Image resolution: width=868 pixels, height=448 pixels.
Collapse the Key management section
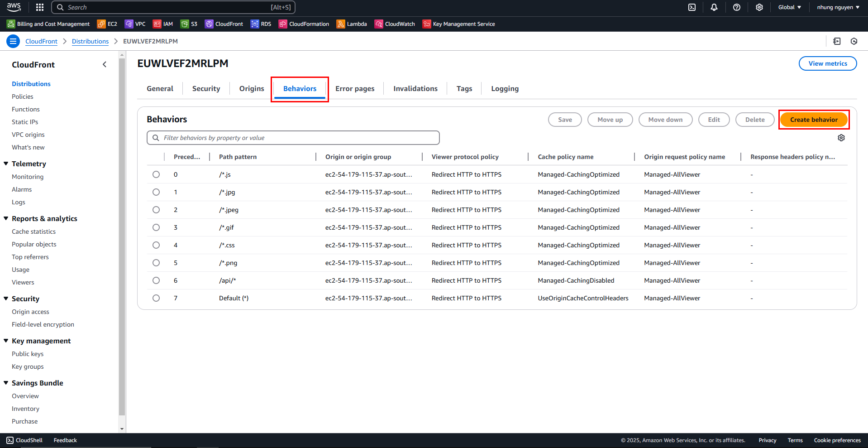pyautogui.click(x=6, y=341)
